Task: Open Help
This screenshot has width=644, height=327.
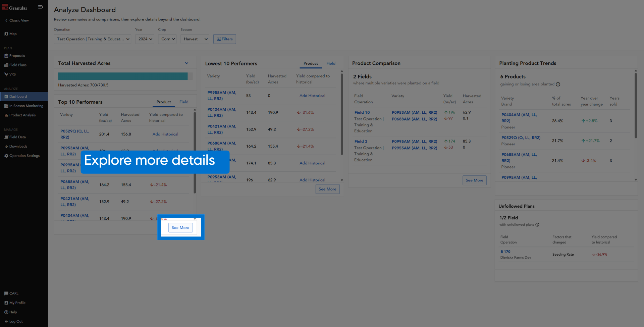Action: (11, 312)
